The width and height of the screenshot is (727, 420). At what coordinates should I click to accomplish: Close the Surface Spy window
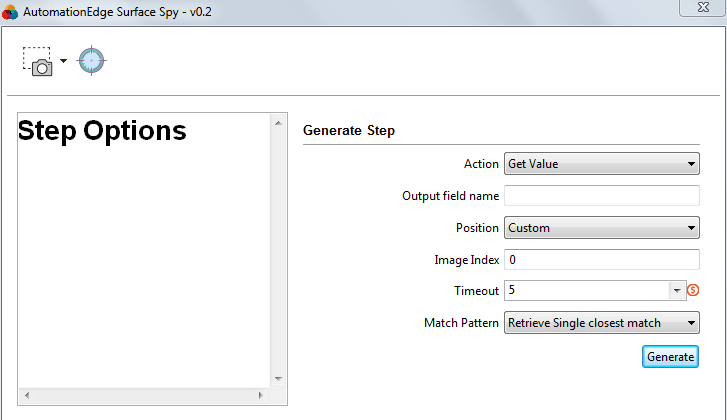[703, 7]
